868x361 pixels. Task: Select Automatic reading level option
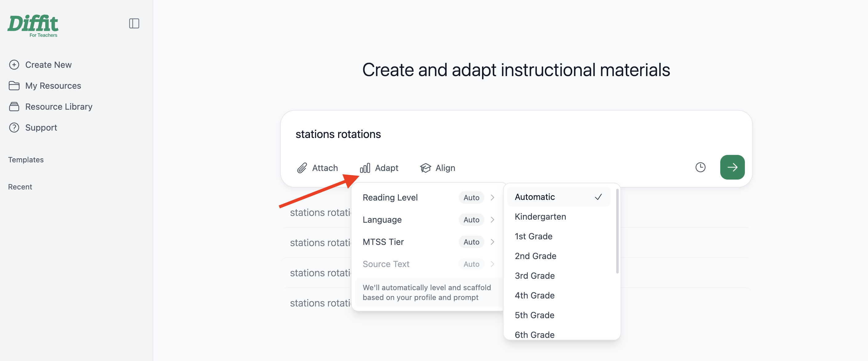pyautogui.click(x=558, y=197)
